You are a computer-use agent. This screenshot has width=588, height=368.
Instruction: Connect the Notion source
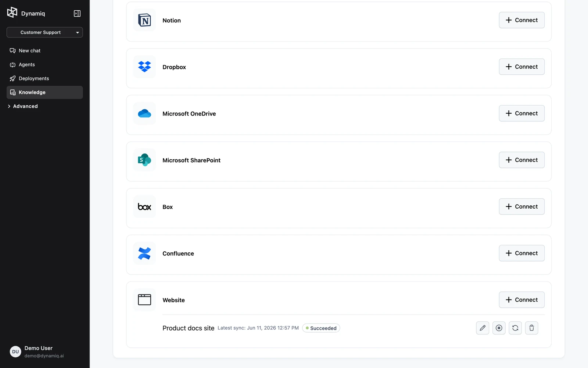tap(521, 20)
